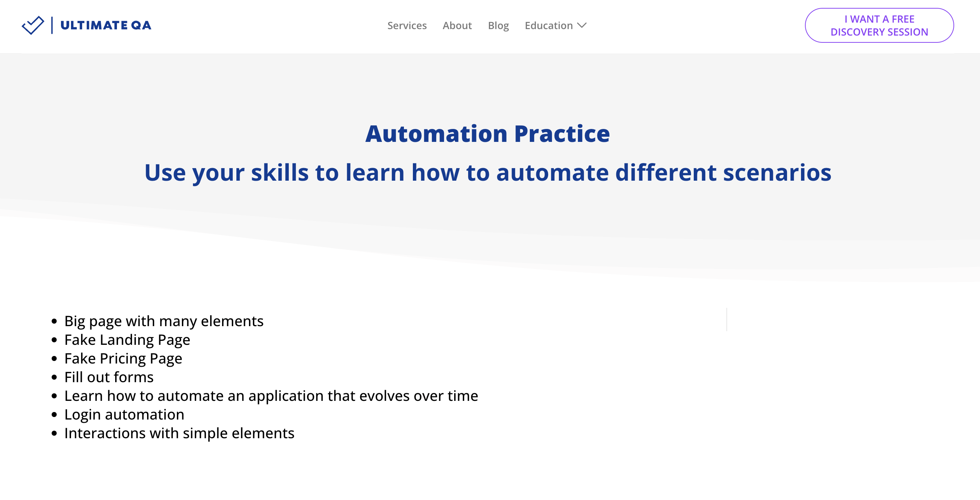Click the Blog navigation link

(x=498, y=26)
